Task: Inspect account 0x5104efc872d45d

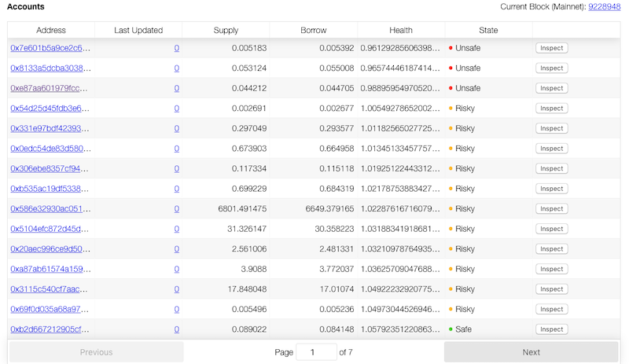Action: pyautogui.click(x=552, y=229)
